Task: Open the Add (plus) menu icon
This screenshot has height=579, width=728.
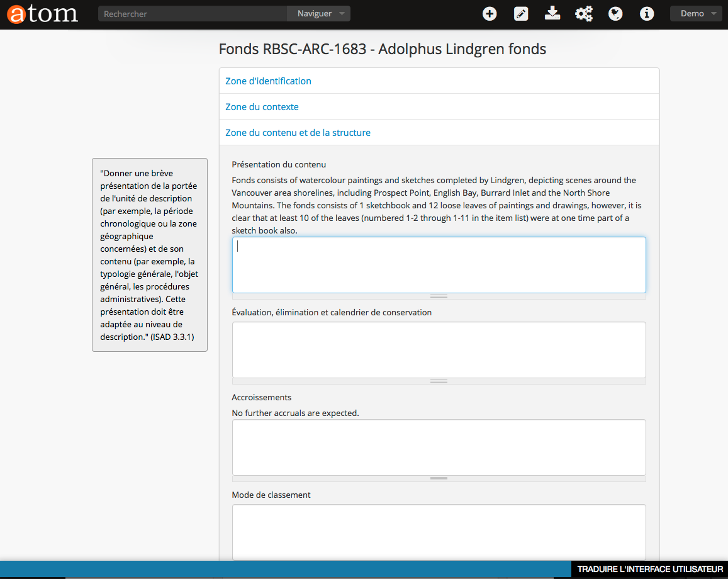Action: [490, 14]
